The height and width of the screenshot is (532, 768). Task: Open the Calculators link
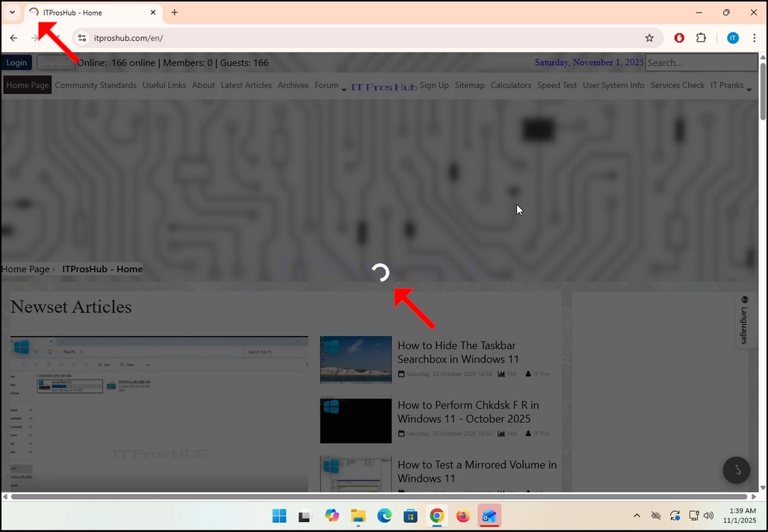click(511, 85)
